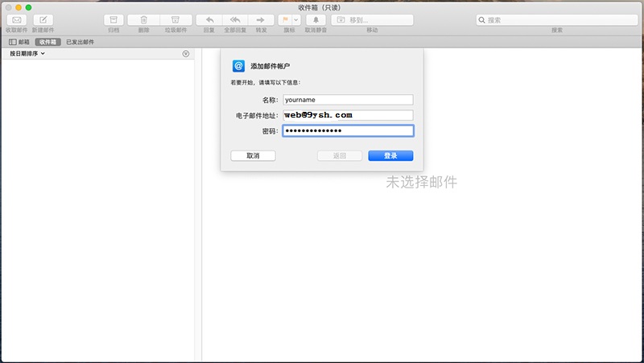This screenshot has height=363, width=644.
Task: Click the Get Mail (收取邮件) envelope icon
Action: point(15,19)
